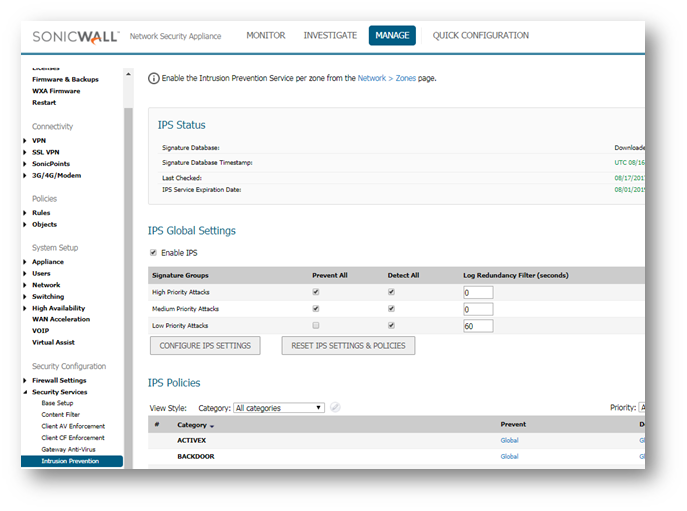Open Base Setup under Security Services
687x511 pixels.
57,403
